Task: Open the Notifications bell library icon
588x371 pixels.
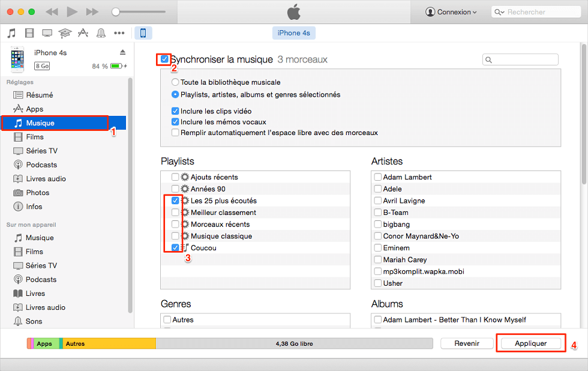Action: pos(101,33)
